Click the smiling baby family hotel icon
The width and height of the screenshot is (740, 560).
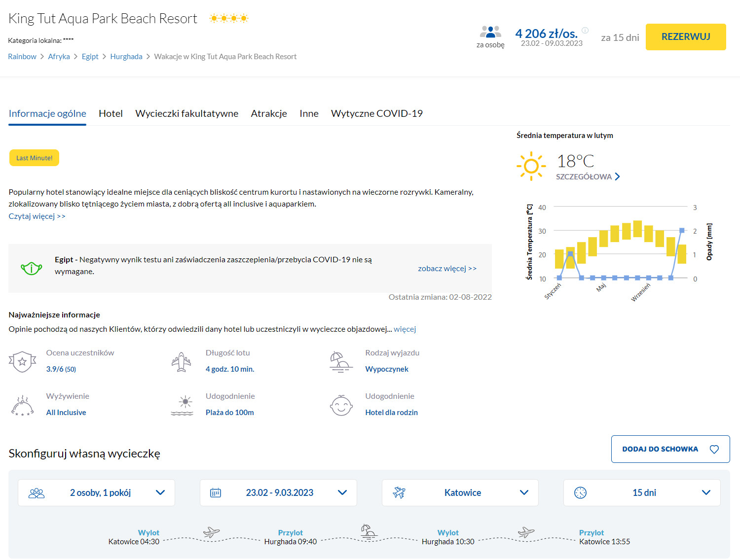click(341, 406)
